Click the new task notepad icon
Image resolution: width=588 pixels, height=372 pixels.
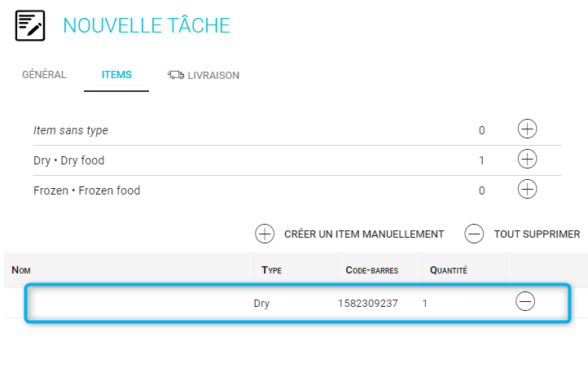[30, 25]
